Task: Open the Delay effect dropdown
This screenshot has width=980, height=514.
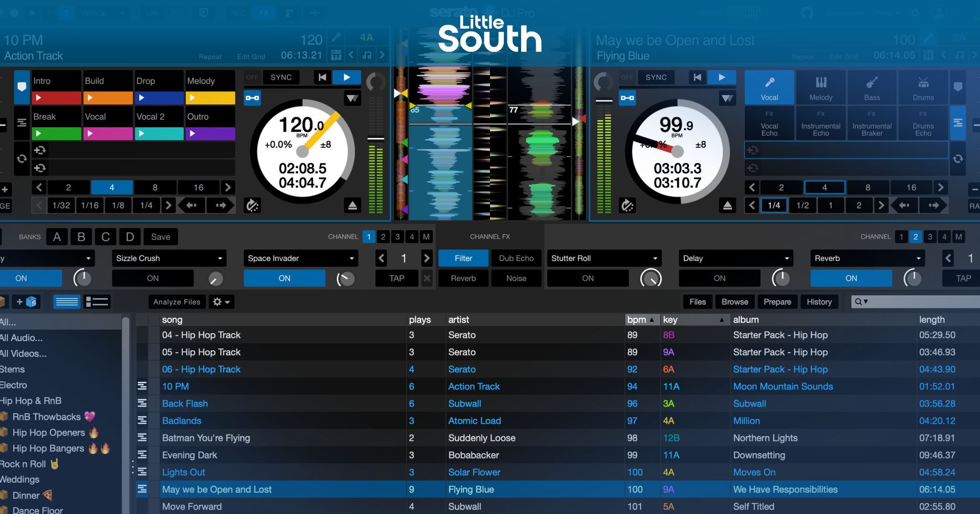Action: tap(736, 259)
